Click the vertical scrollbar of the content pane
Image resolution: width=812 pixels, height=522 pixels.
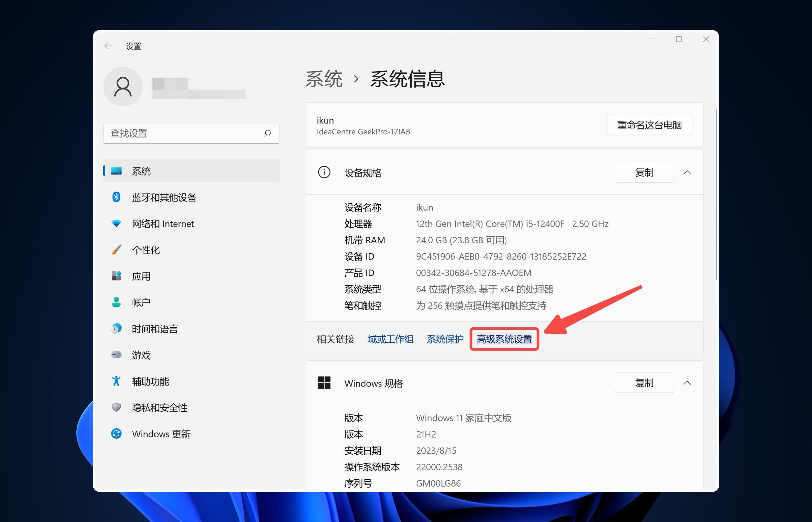tap(716, 195)
